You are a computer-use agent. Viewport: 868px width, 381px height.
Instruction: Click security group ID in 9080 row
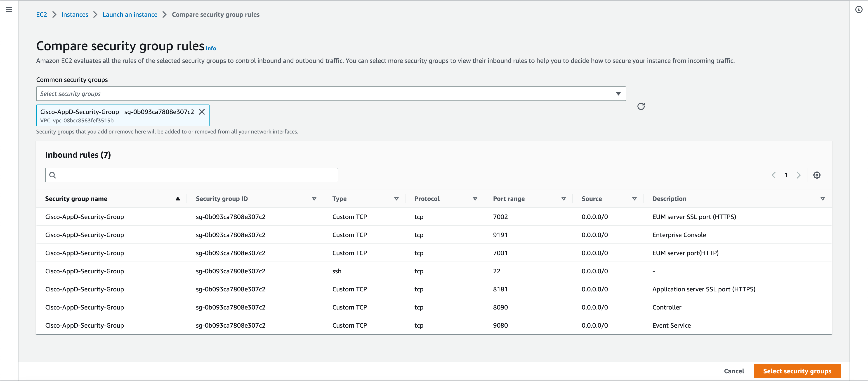pyautogui.click(x=231, y=325)
